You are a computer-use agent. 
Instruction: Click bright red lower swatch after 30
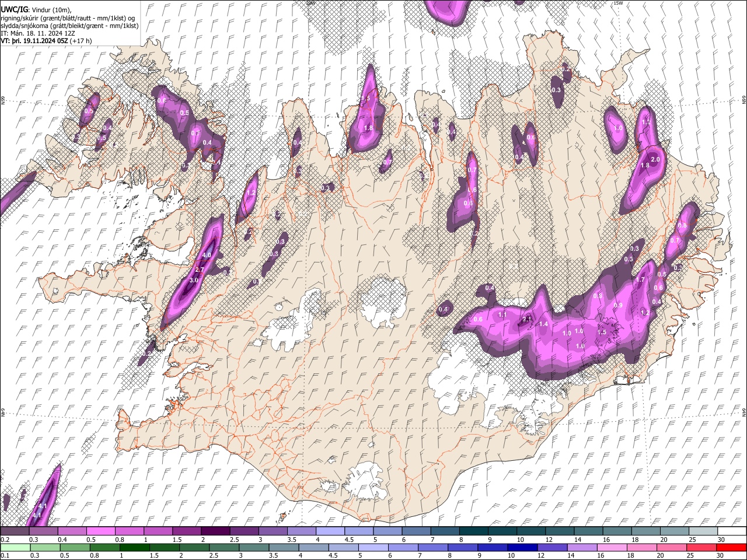point(732,547)
